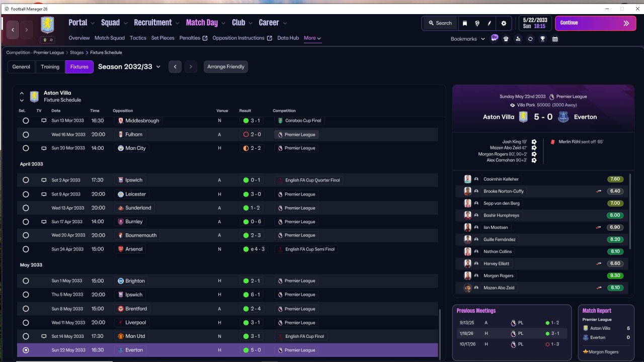Open the bookmark flag icon beside Search
This screenshot has height=362, width=644.
[x=465, y=23]
